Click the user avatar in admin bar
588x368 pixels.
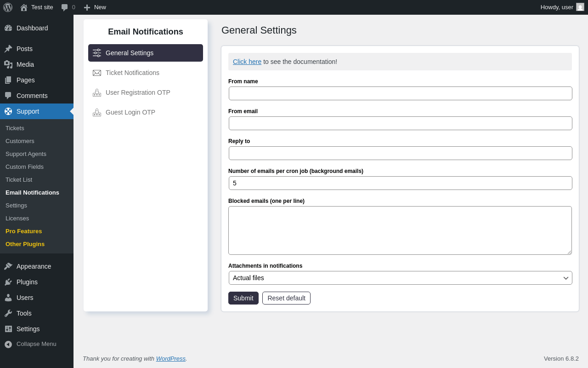(x=580, y=7)
